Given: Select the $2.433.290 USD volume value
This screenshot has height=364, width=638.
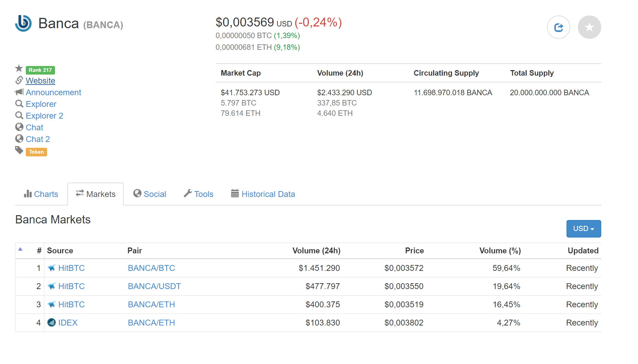Looking at the screenshot, I should coord(344,92).
